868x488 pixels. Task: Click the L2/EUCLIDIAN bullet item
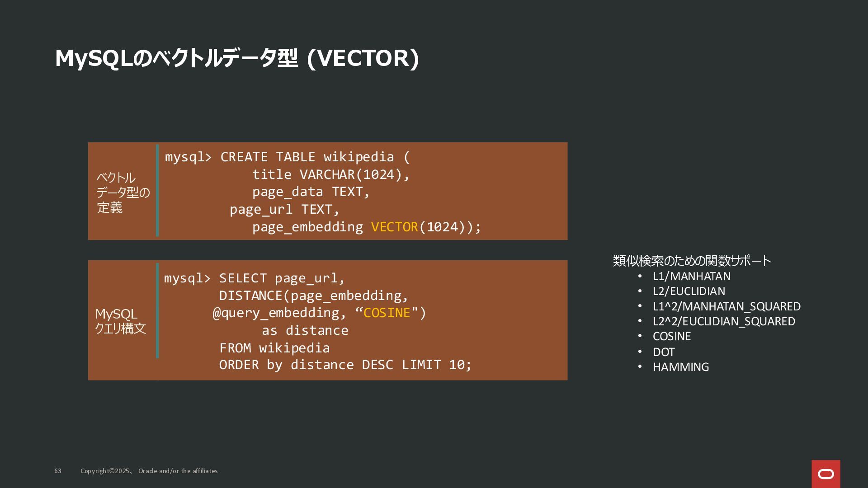tap(689, 291)
